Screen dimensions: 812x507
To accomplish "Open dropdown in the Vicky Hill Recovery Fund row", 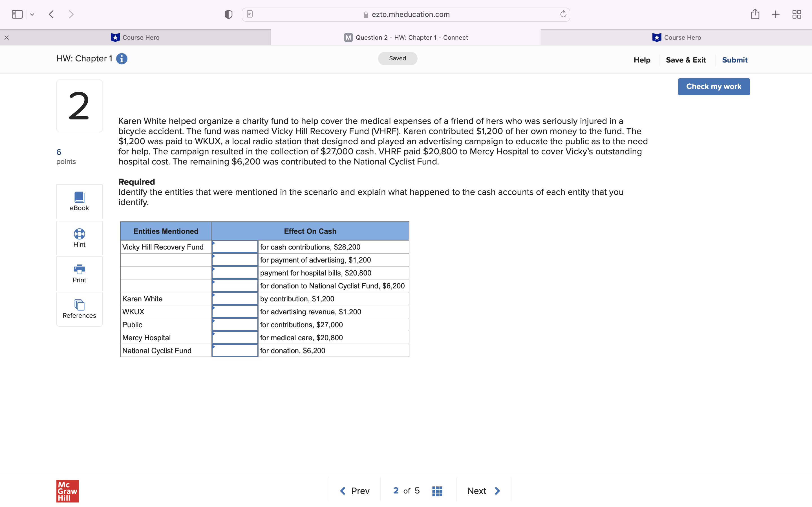I will 234,247.
